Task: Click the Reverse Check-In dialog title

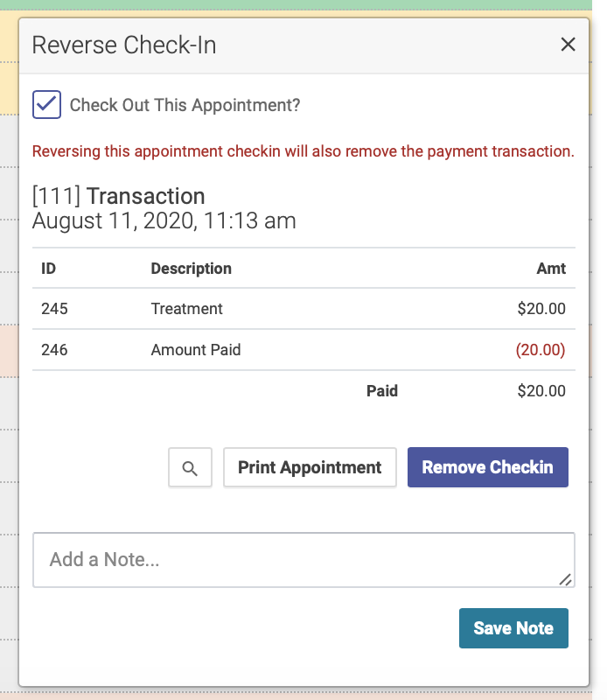Action: pyautogui.click(x=124, y=45)
